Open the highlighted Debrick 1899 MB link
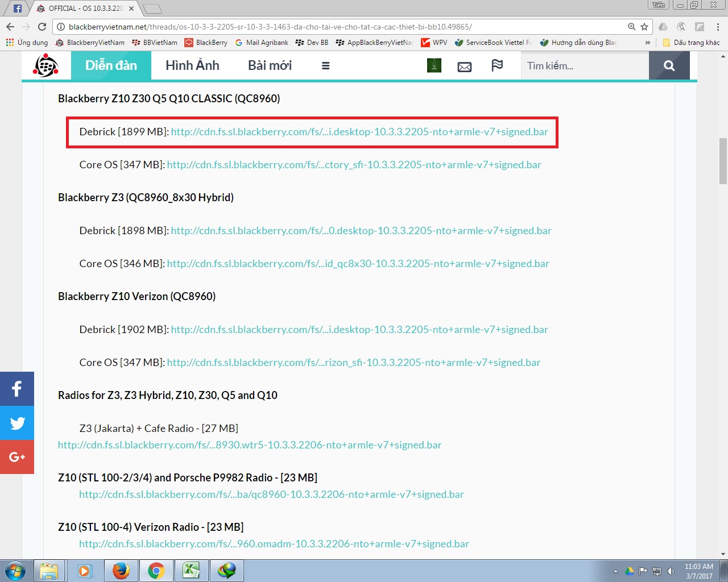Image resolution: width=728 pixels, height=582 pixels. 359,132
